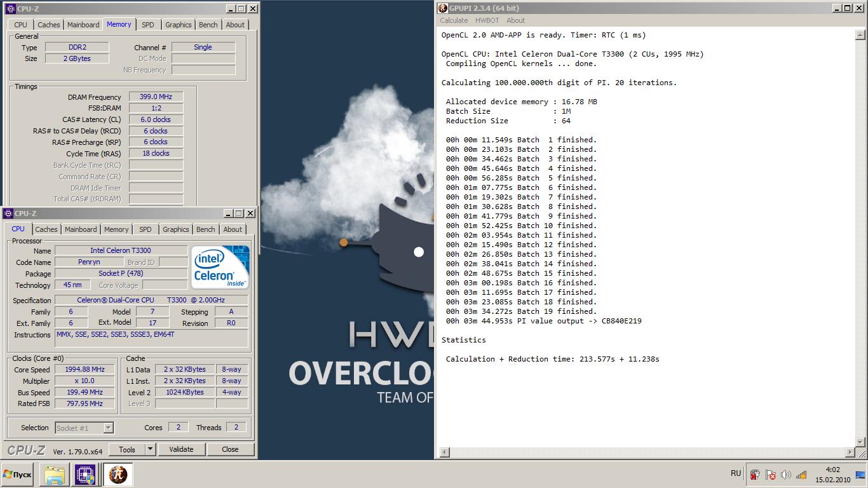Click the Tools button in CPU-Z
Viewport: 868px width, 488px height.
[x=127, y=449]
